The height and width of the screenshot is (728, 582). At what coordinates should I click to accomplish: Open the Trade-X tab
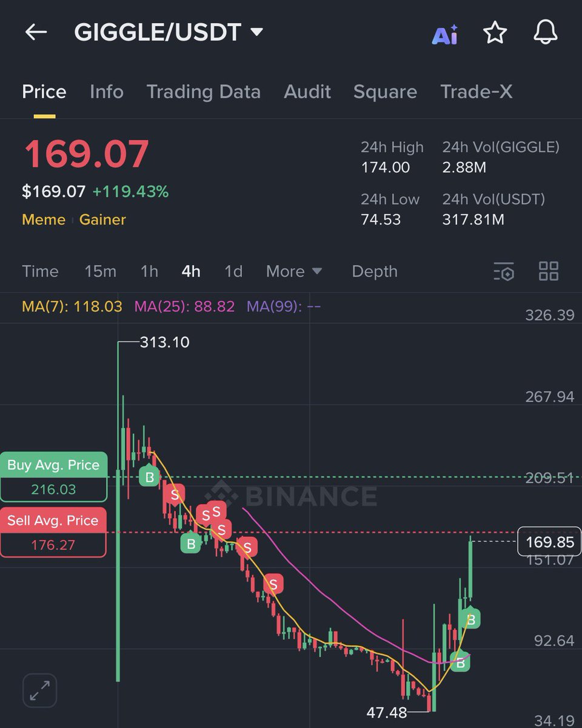click(477, 92)
